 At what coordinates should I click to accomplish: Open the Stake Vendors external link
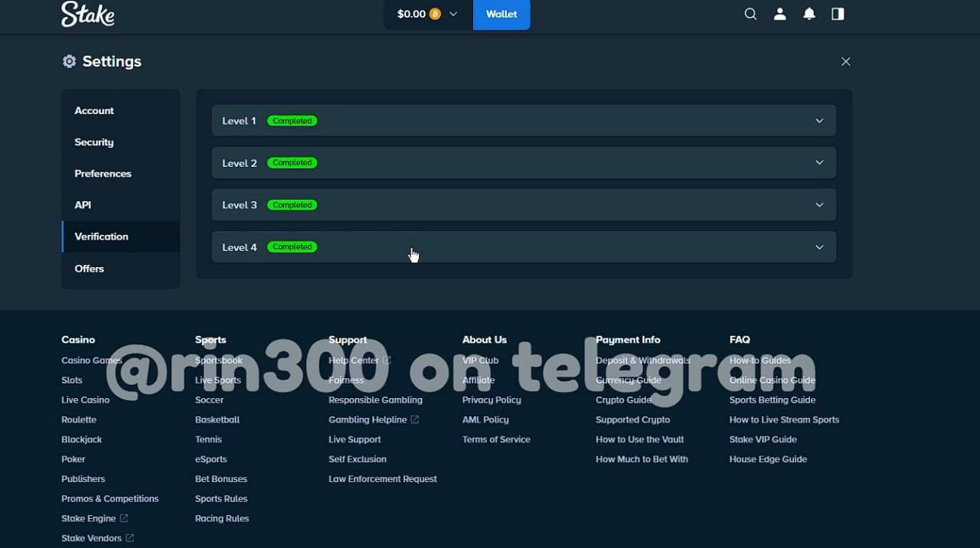pyautogui.click(x=97, y=538)
